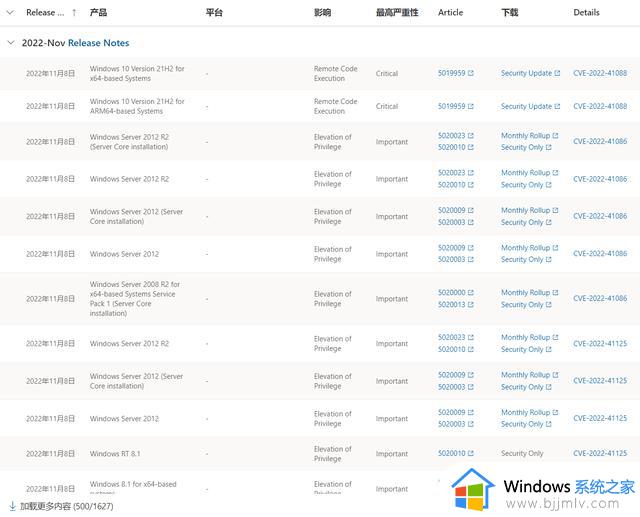Viewport: 640px width, 517px height.
Task: Select date 2022年11月8日 in Windows RT 8.1 row
Action: pyautogui.click(x=51, y=454)
